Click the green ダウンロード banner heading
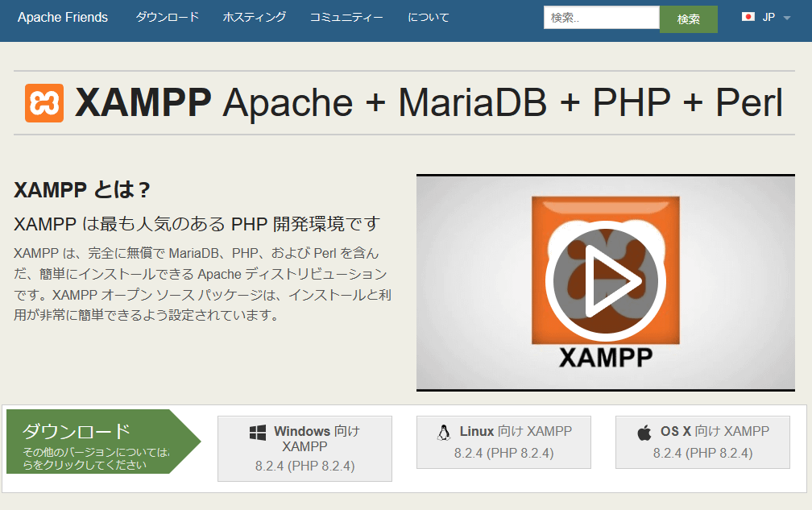Viewport: 812px width, 510px height. tap(76, 430)
